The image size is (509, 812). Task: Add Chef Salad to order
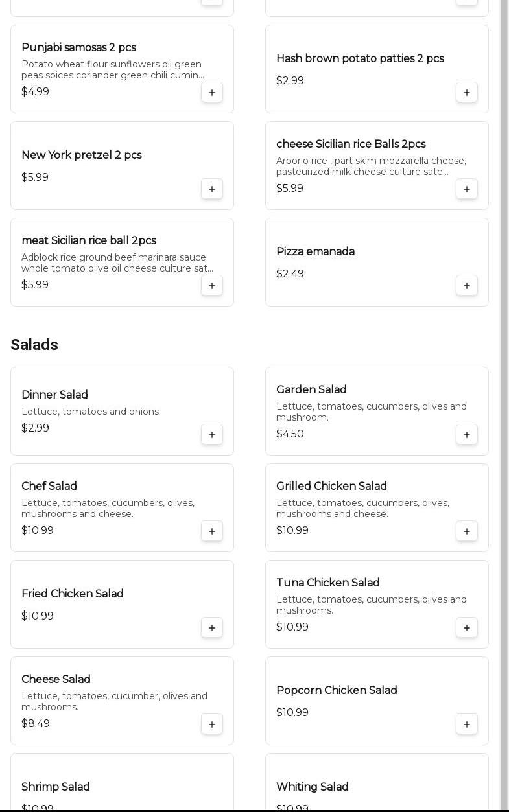click(x=212, y=531)
